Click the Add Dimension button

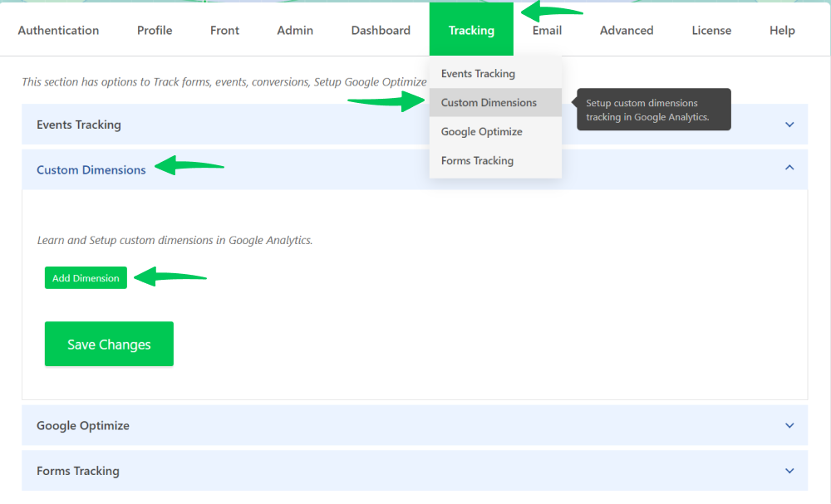pyautogui.click(x=86, y=278)
